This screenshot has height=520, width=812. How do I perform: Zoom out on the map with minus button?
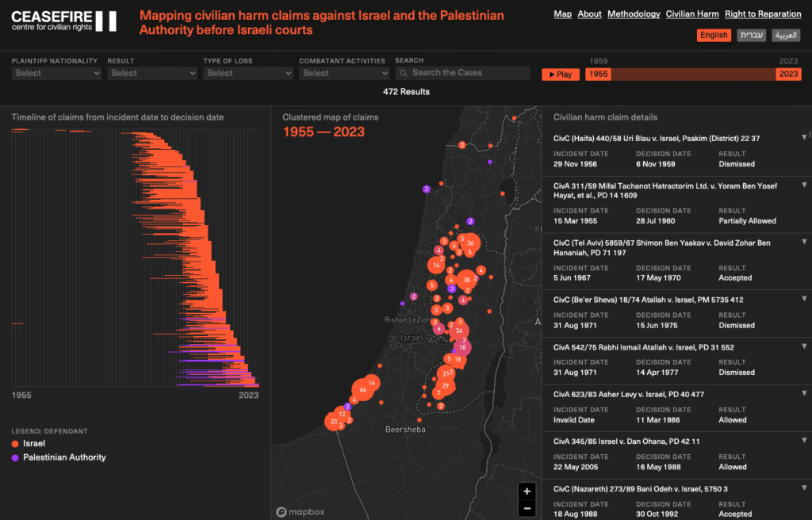click(527, 508)
